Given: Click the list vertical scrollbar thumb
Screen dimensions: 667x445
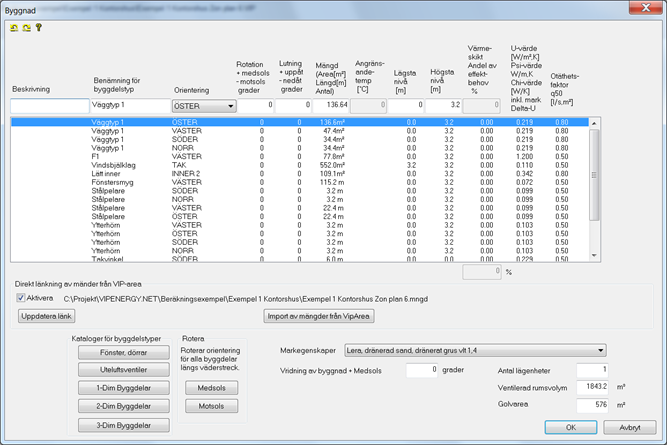Looking at the screenshot, I should (594, 175).
